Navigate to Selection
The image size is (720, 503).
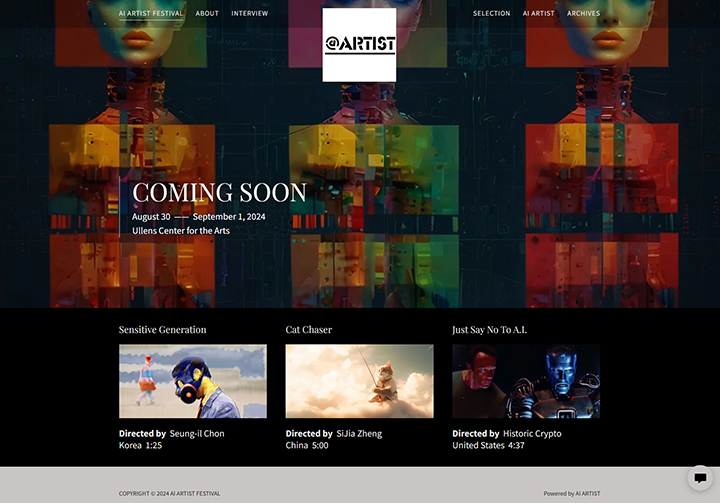[491, 13]
